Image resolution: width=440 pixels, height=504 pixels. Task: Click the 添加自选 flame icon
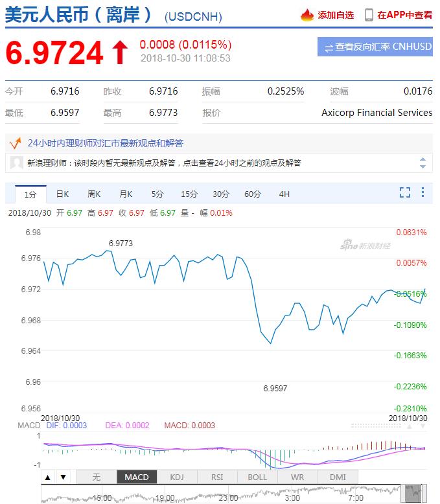click(307, 15)
